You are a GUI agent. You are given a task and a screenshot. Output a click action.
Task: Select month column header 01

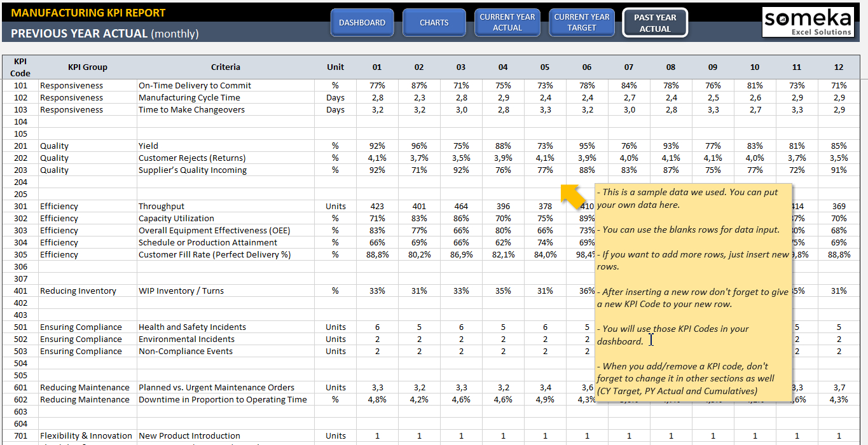click(x=377, y=67)
